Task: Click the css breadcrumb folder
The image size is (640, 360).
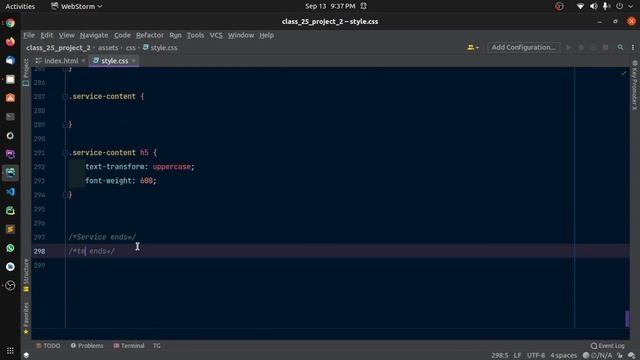Action: 131,48
